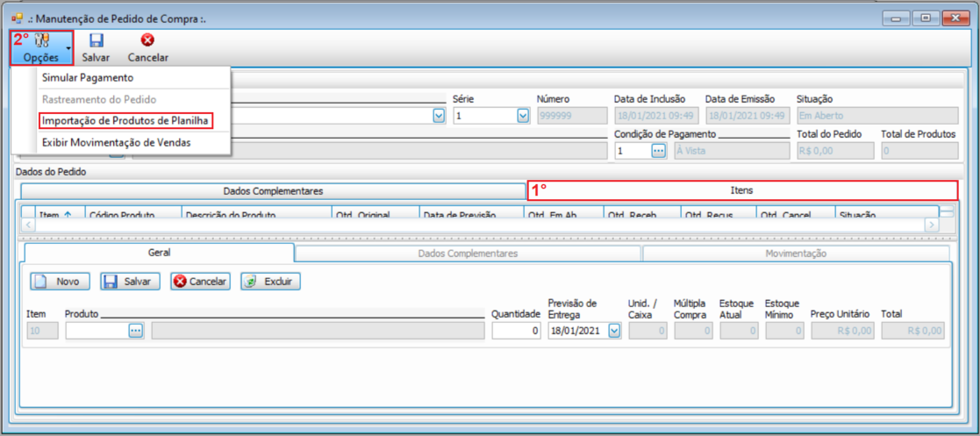Open the lower Dados Complementares tab
This screenshot has width=980, height=436.
(x=468, y=254)
